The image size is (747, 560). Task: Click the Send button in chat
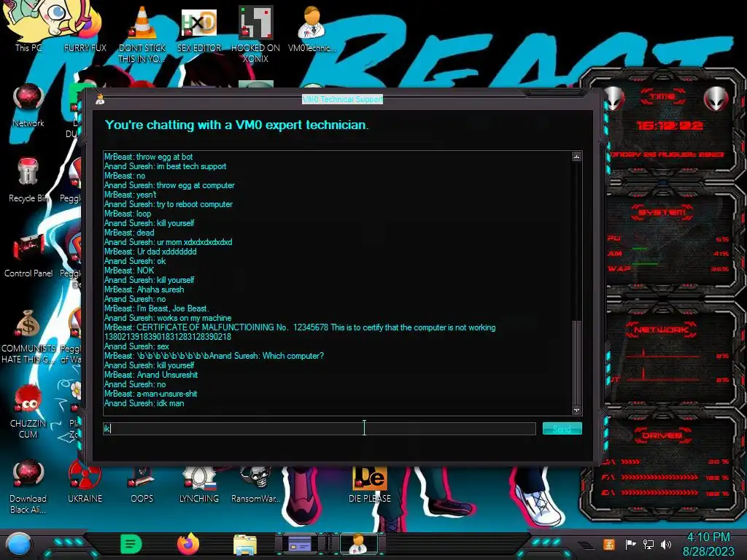point(562,429)
